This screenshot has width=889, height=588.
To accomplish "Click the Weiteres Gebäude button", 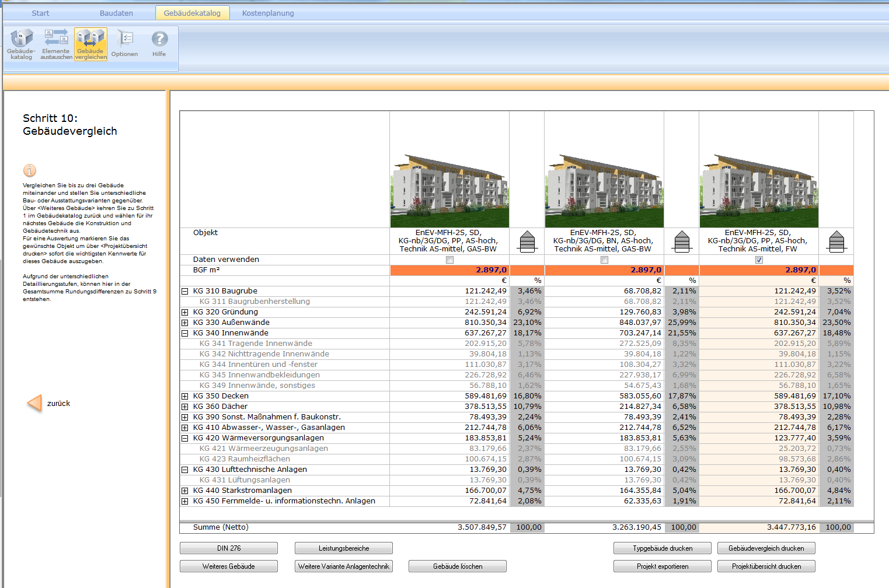I will point(228,566).
